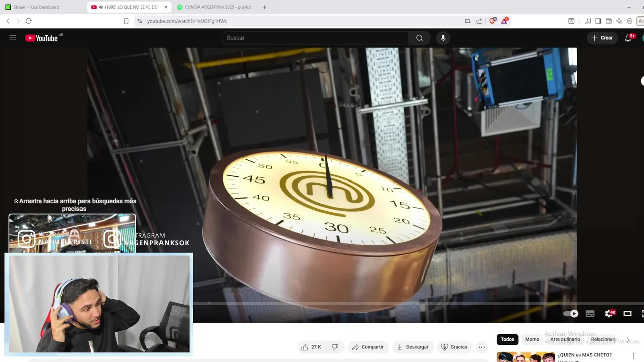644x362 pixels.
Task: Select the Todos filter chip
Action: tap(507, 339)
